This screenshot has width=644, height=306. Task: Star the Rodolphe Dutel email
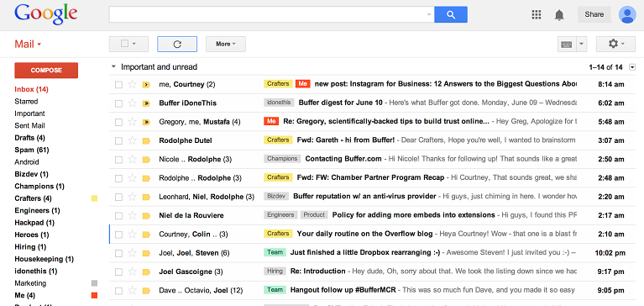pos(133,140)
